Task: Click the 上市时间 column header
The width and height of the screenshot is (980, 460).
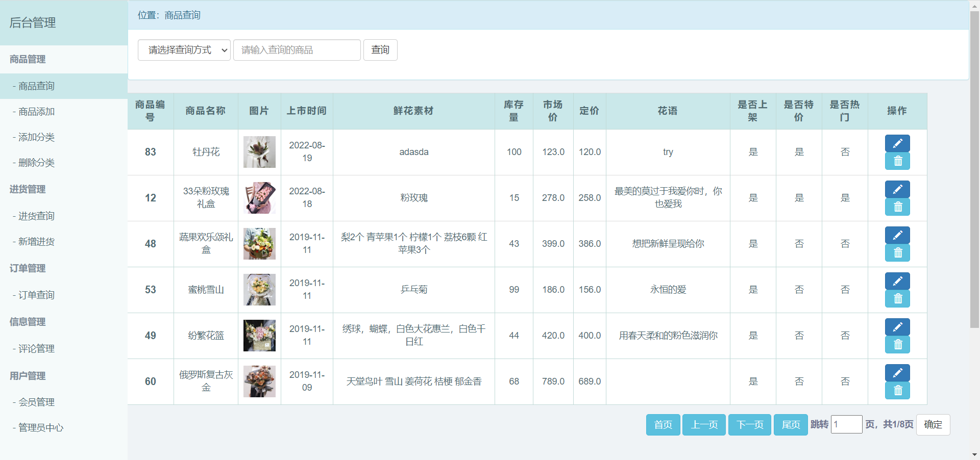Action: click(306, 111)
